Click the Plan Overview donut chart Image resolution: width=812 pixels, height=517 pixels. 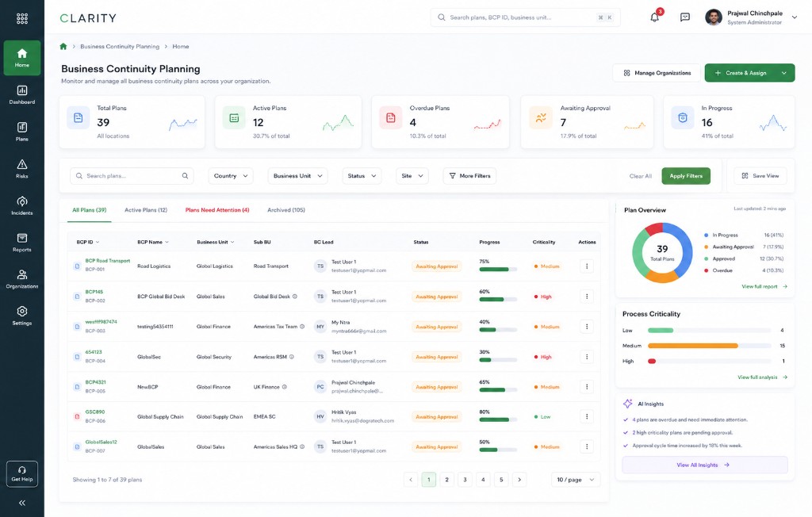click(x=662, y=253)
